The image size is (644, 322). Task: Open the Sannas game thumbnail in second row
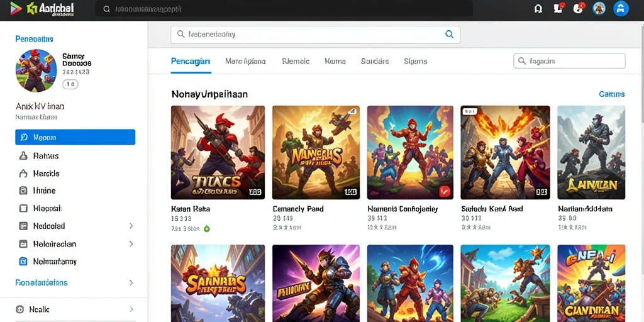pyautogui.click(x=218, y=284)
